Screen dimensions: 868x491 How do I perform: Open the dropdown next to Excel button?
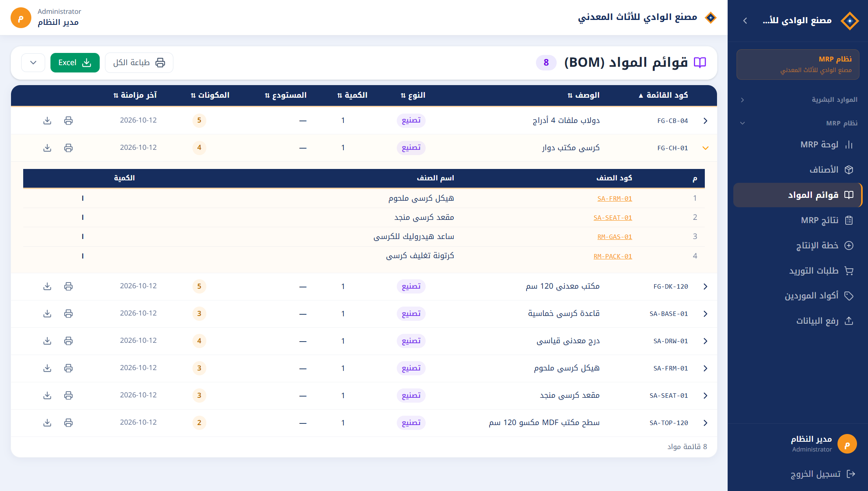[33, 63]
